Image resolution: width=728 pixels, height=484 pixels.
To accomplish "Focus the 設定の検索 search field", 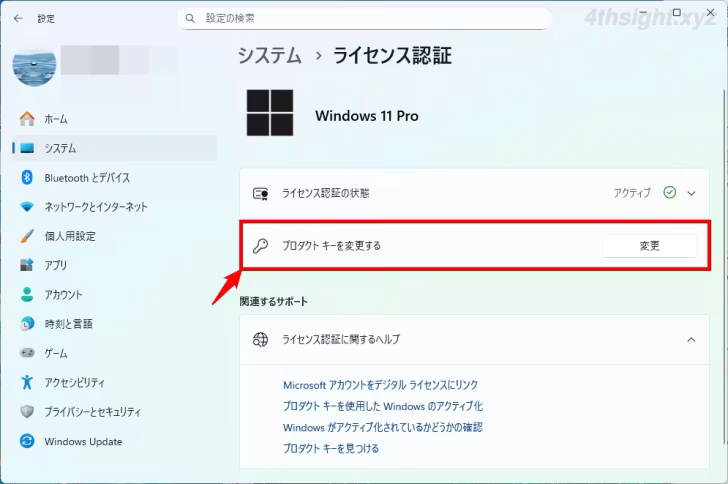I will (x=364, y=19).
